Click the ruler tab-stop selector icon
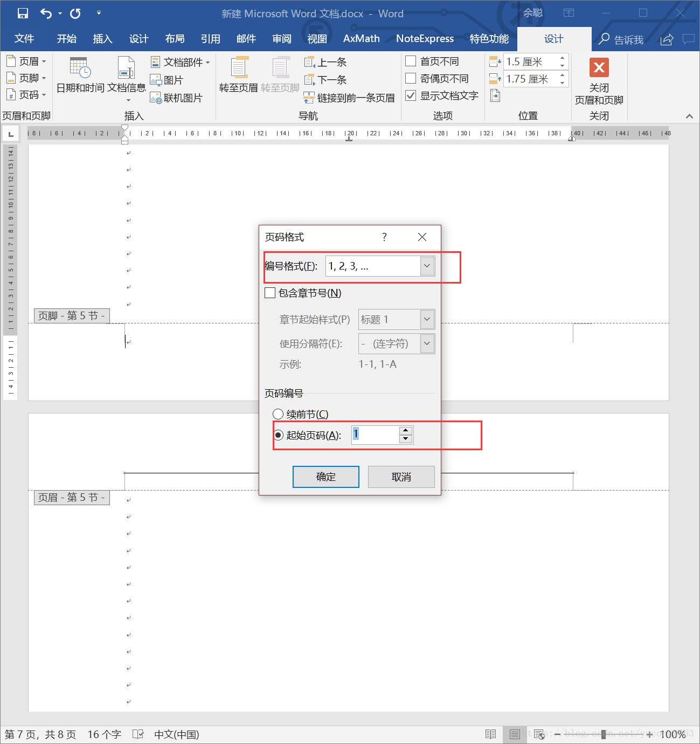700x744 pixels. tap(10, 133)
